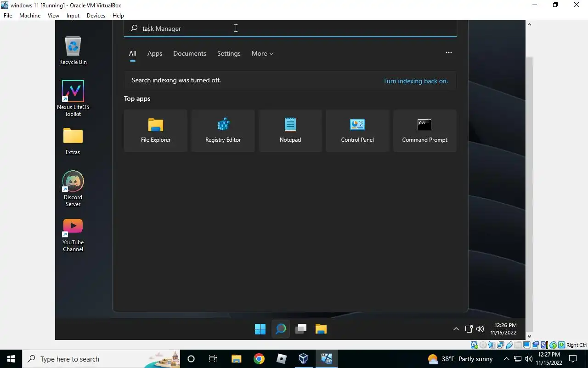
Task: Open Google Chrome on host taskbar
Action: pos(259,359)
